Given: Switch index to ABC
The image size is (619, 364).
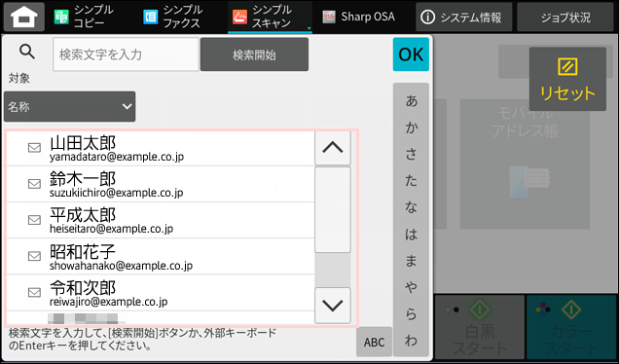Looking at the screenshot, I should coord(375,342).
